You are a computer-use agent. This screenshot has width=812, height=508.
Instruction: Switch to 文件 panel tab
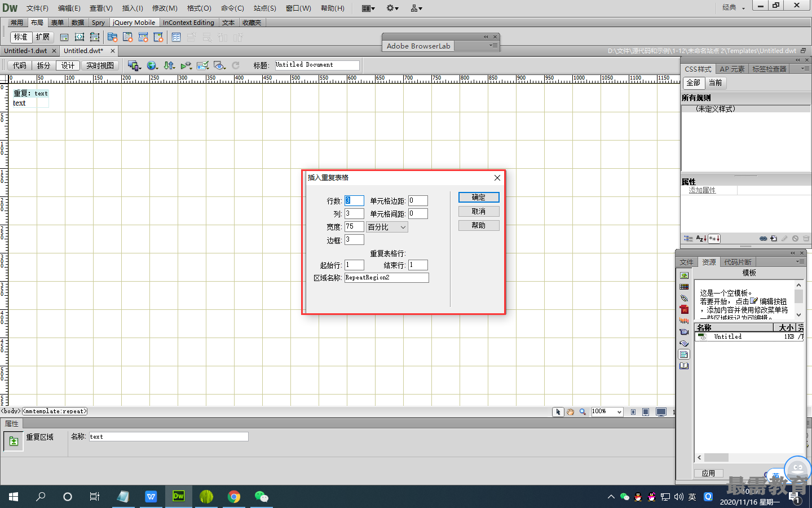pos(686,262)
